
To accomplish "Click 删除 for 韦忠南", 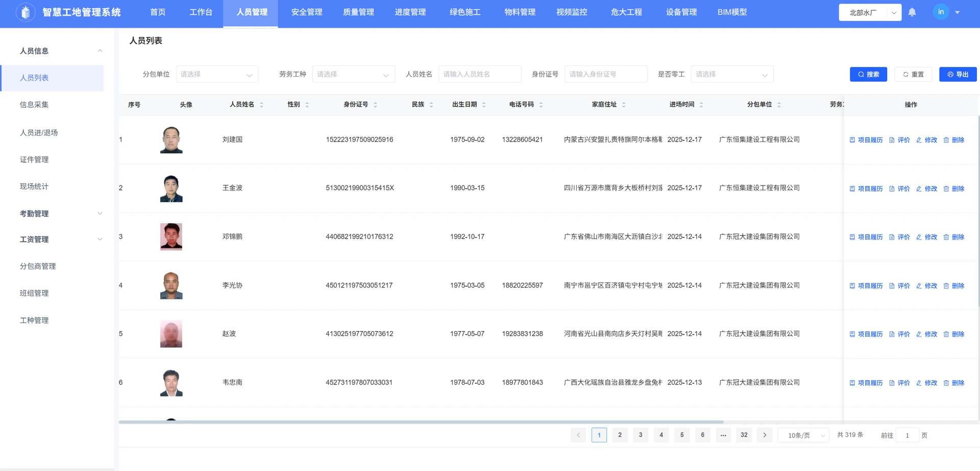I will (x=954, y=383).
